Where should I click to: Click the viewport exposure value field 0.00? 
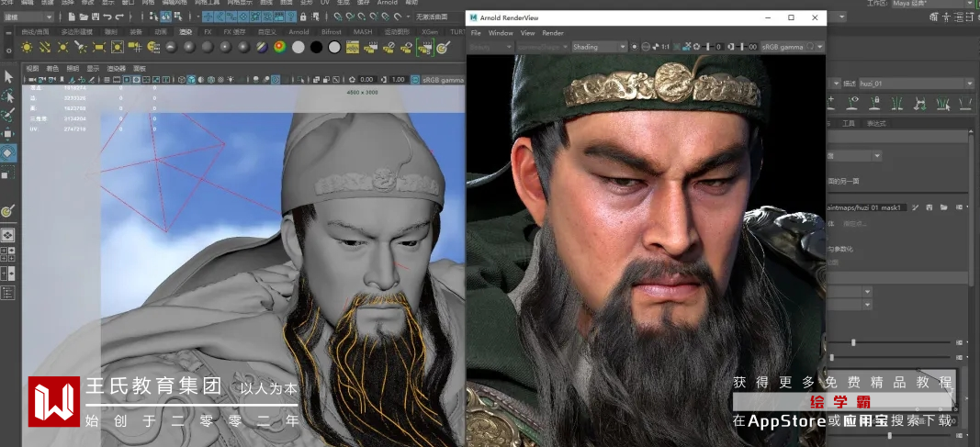point(366,80)
